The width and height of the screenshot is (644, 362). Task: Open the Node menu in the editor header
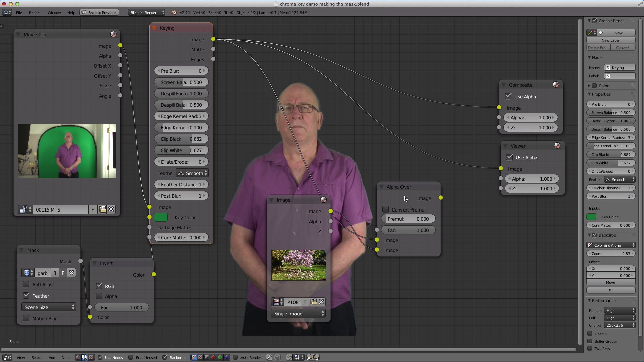click(66, 357)
